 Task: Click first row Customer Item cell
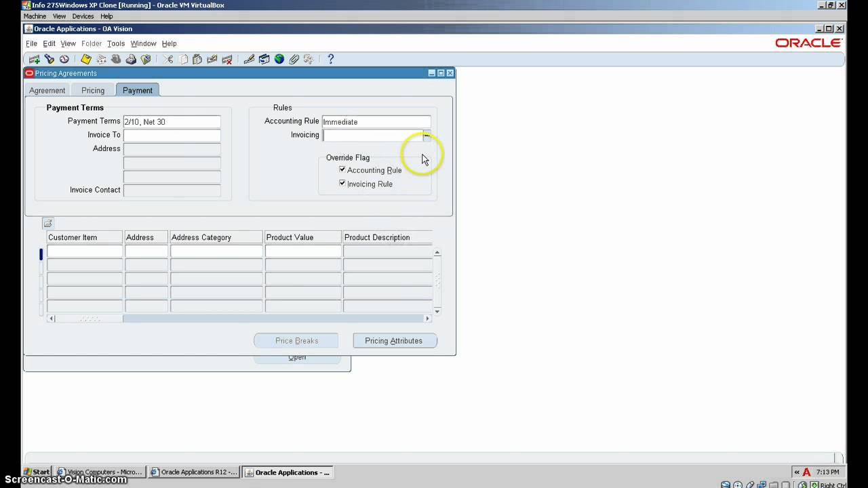(x=85, y=251)
